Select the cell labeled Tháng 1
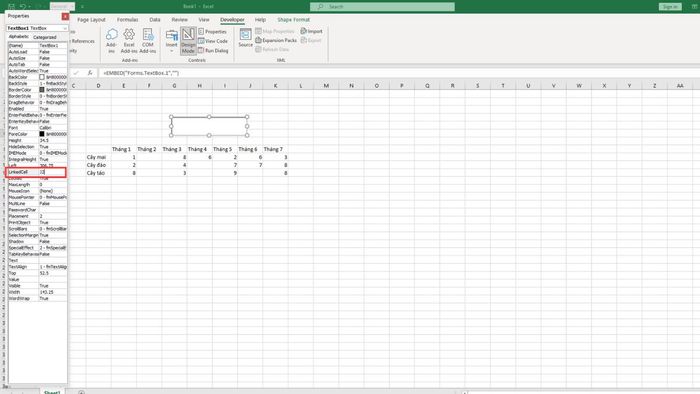 (x=124, y=149)
